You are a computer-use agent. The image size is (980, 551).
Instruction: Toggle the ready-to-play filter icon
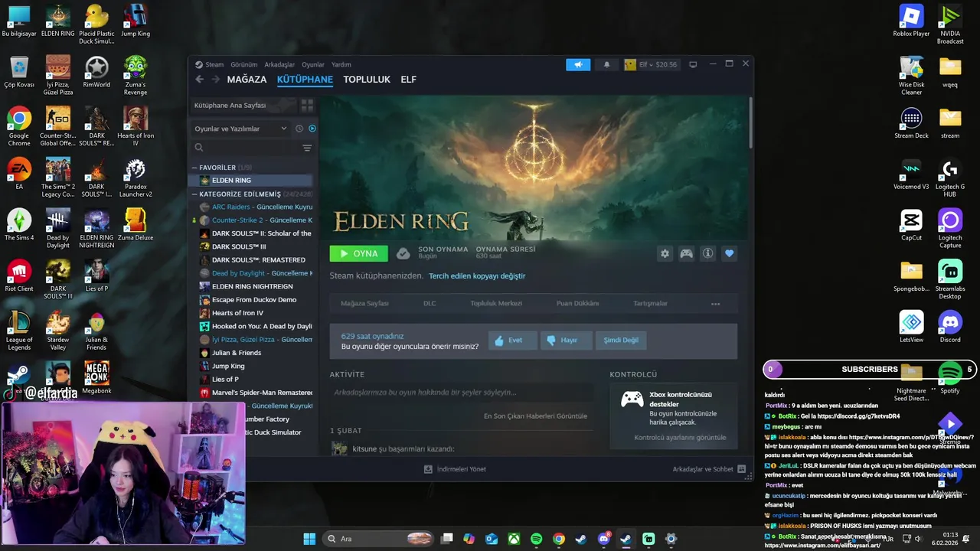click(x=312, y=129)
